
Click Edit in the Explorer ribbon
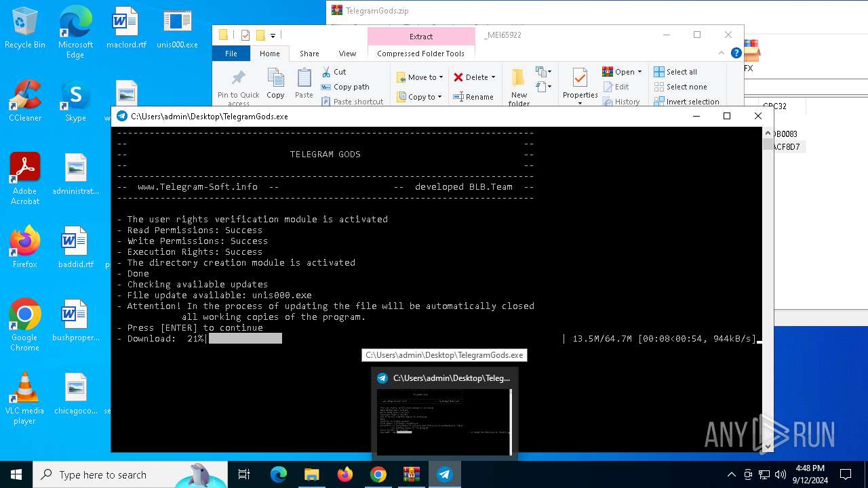616,87
